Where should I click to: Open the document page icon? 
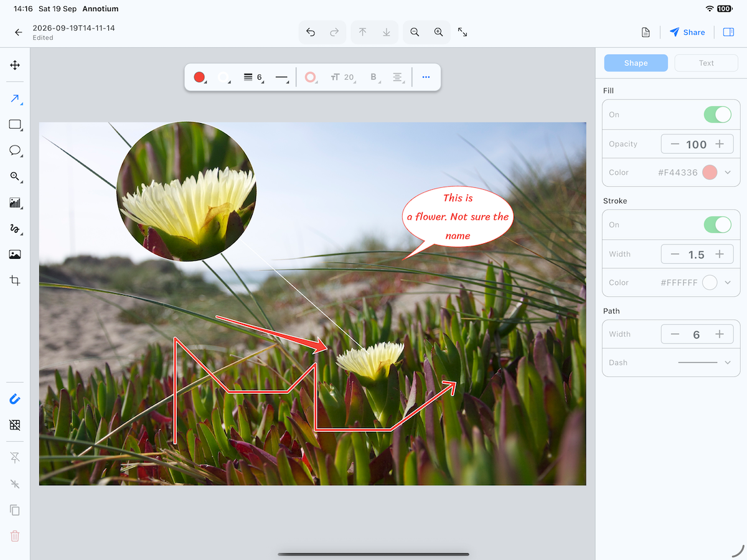pyautogui.click(x=646, y=32)
